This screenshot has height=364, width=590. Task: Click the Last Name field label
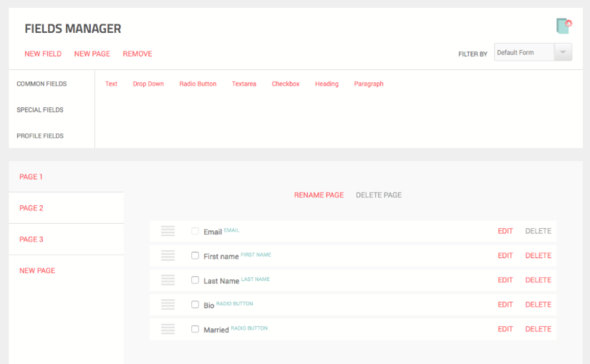coord(221,281)
